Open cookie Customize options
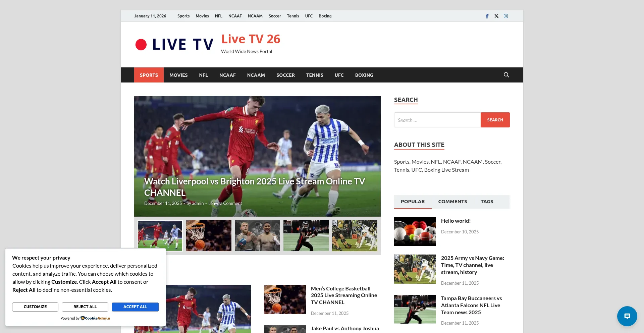The height and width of the screenshot is (333, 644). tap(35, 307)
